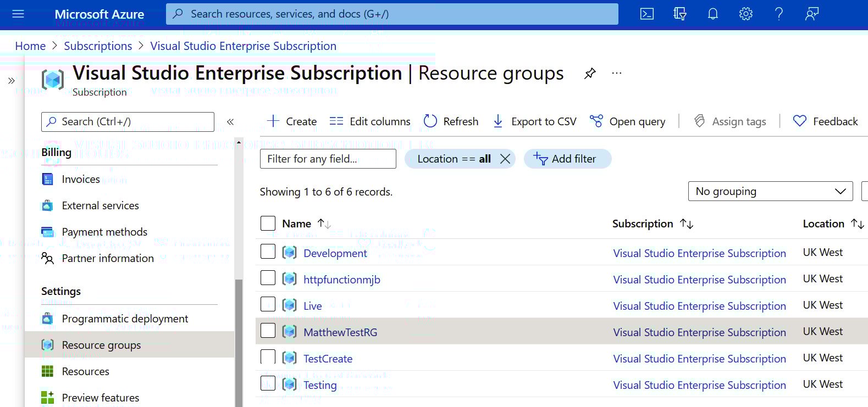This screenshot has width=868, height=407.
Task: Open the feedback person icon in header
Action: tap(812, 14)
